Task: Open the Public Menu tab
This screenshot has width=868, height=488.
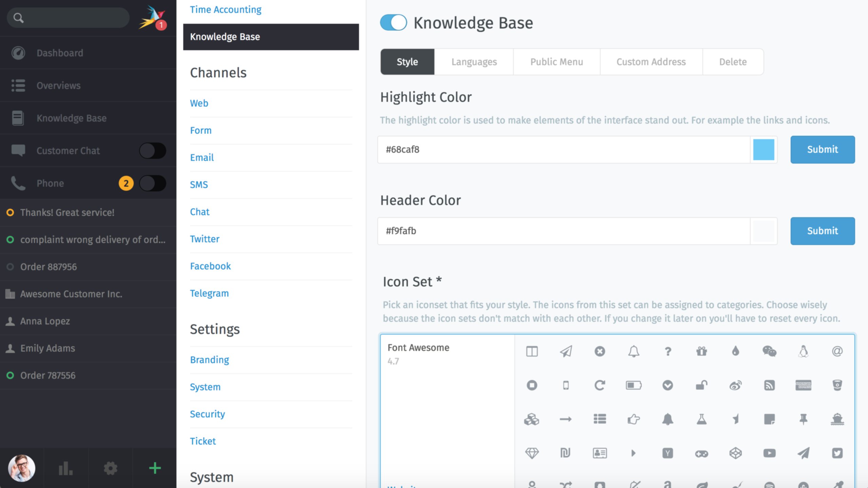Action: click(556, 62)
